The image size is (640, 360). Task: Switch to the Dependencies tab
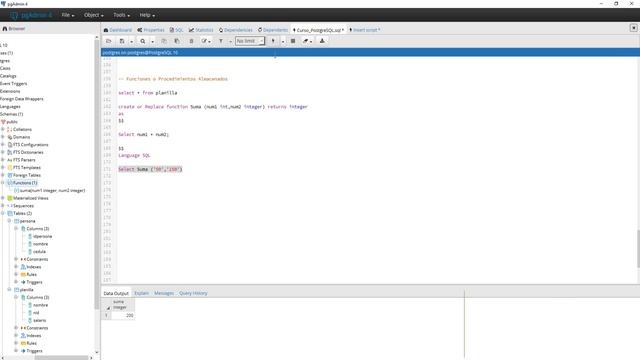[236, 30]
